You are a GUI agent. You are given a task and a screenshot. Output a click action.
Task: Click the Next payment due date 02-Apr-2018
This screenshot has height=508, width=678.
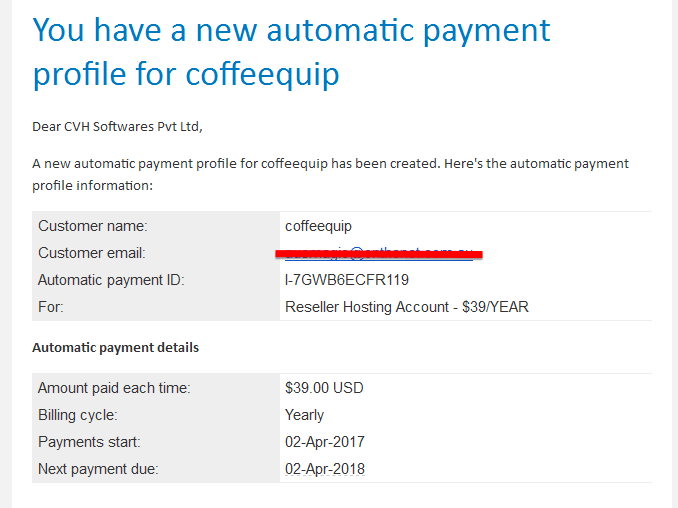(x=325, y=469)
